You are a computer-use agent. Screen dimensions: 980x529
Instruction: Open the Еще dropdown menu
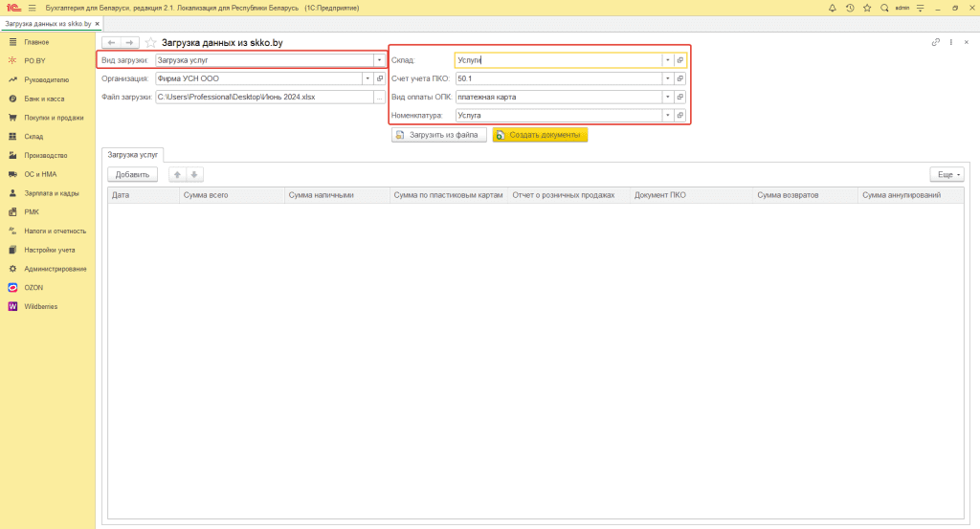pyautogui.click(x=947, y=175)
